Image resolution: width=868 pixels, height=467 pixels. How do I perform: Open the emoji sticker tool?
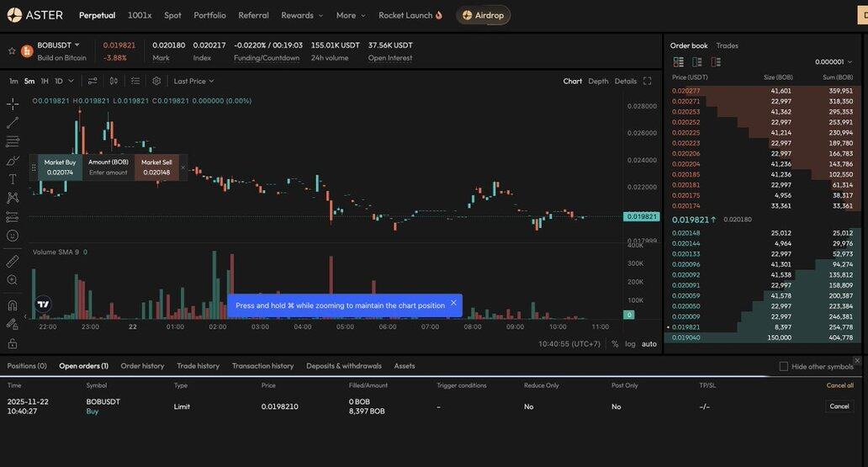pos(13,236)
